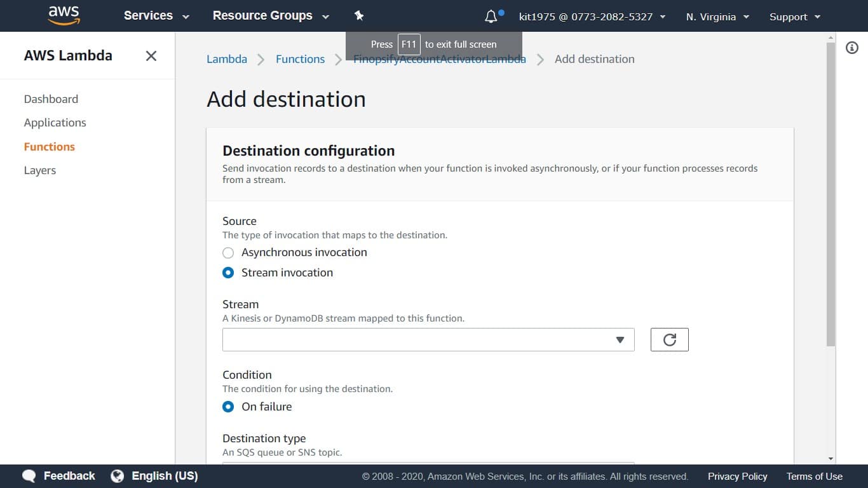Open the pin favorites icon in the navbar
The image size is (868, 488).
(x=359, y=15)
